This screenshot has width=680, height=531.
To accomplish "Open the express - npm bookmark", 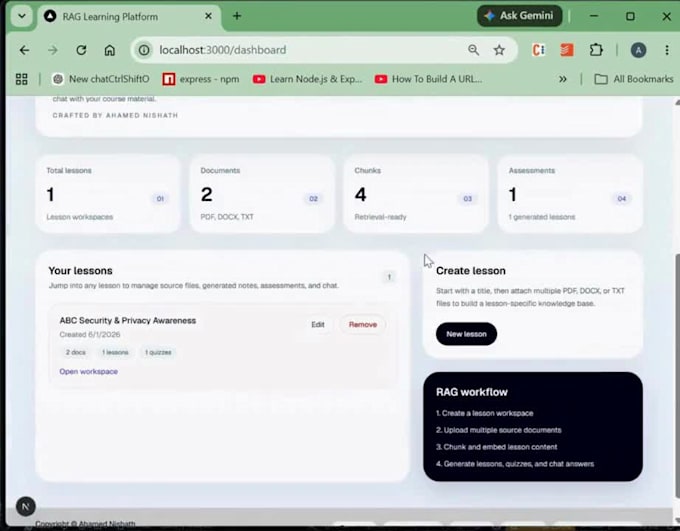I will [201, 79].
